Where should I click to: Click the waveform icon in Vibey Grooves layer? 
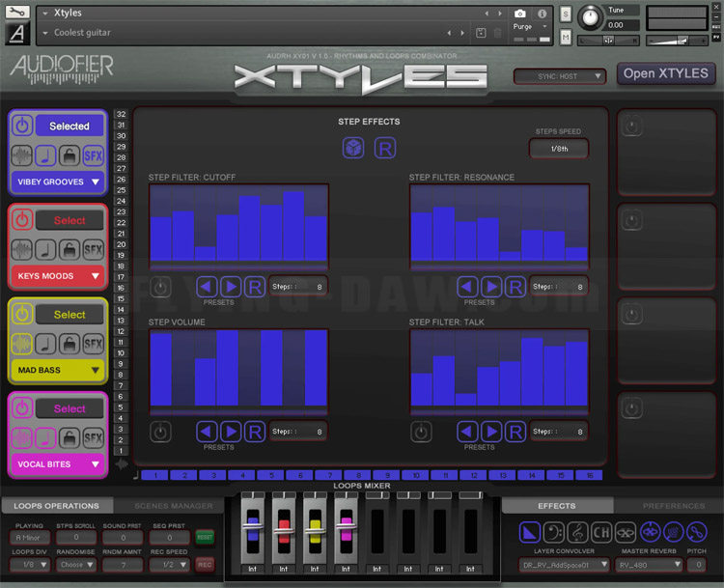pos(21,155)
